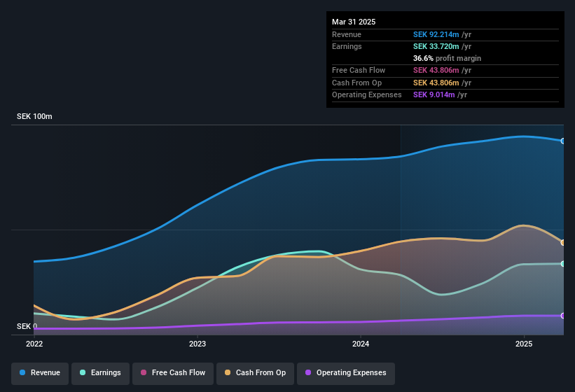This screenshot has height=392, width=575.
Task: Click the 36.6% profit margin text
Action: [x=447, y=58]
